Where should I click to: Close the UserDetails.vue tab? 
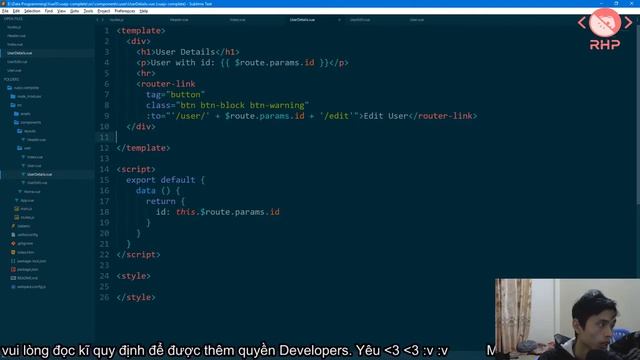[339, 20]
